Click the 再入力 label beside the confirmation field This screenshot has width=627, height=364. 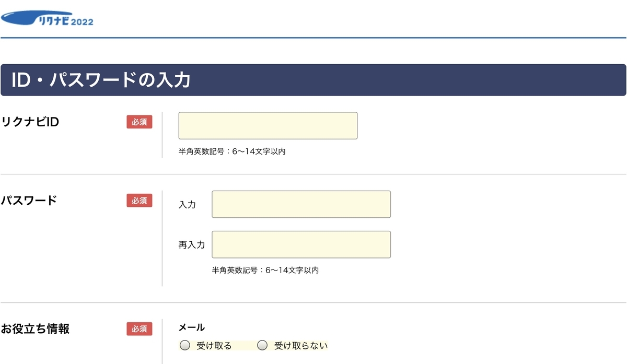pyautogui.click(x=192, y=244)
